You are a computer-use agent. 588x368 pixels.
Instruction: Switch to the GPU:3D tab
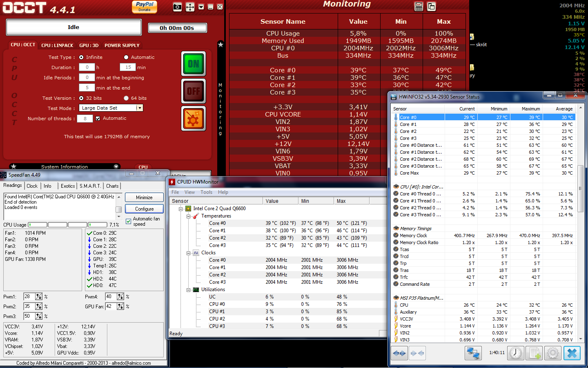(x=89, y=45)
